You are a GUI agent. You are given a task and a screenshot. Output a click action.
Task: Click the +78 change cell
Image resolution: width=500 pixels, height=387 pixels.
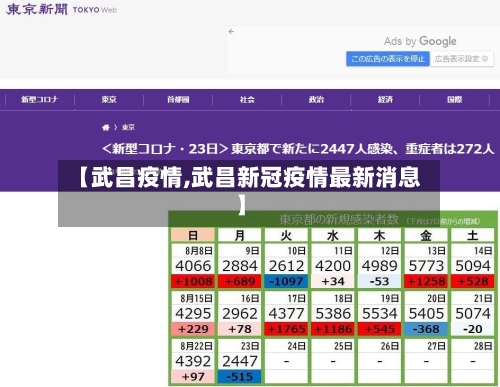click(x=240, y=329)
